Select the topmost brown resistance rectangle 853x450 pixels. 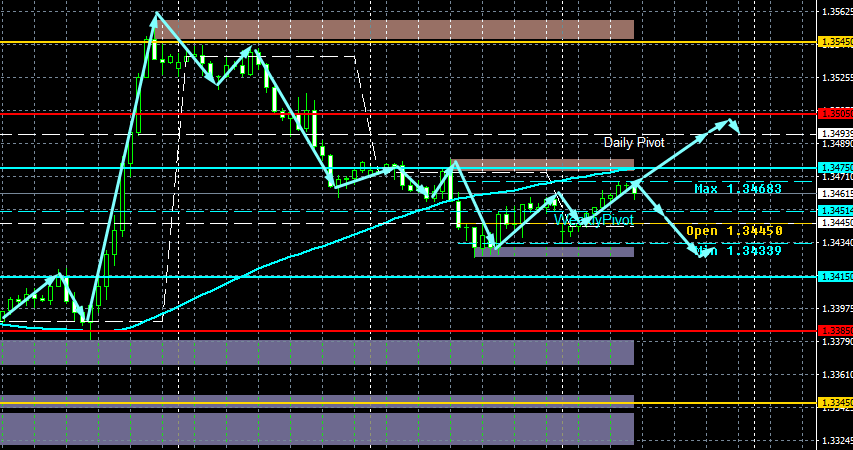394,29
